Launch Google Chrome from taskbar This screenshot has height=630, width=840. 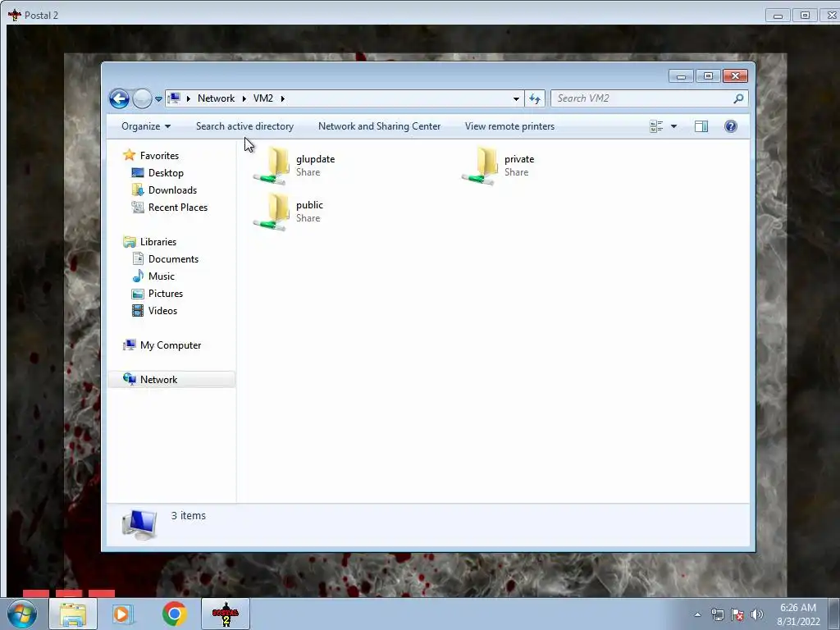pyautogui.click(x=174, y=614)
